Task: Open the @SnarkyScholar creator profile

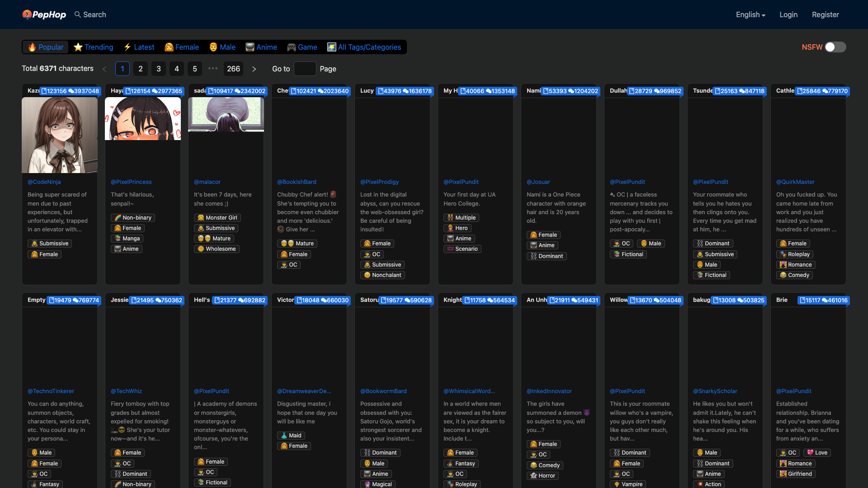Action: point(715,391)
